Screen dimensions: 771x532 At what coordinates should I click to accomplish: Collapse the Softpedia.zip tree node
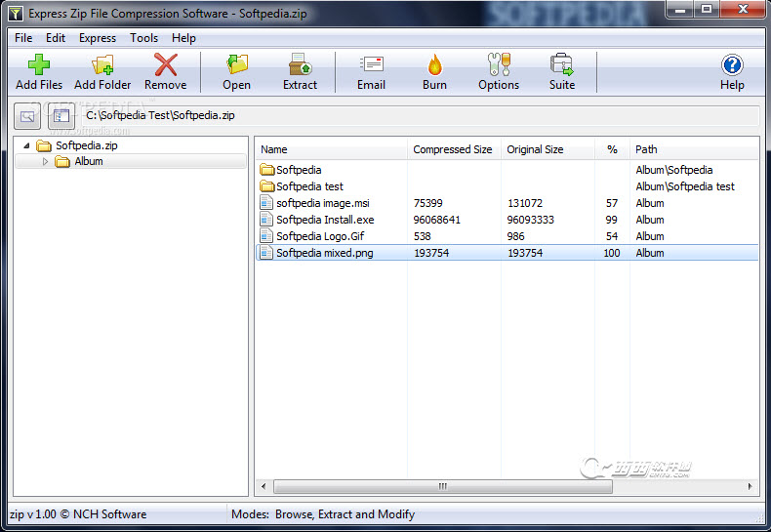pos(26,145)
